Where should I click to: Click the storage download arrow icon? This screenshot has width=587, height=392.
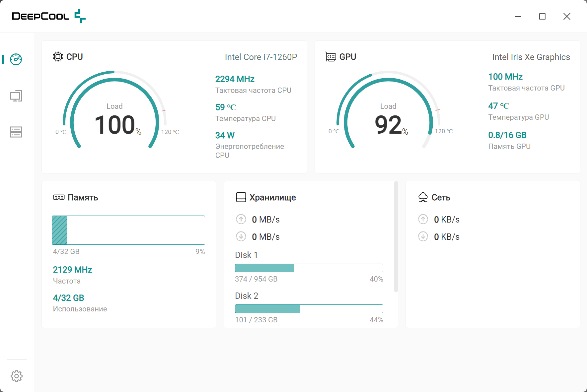point(241,236)
